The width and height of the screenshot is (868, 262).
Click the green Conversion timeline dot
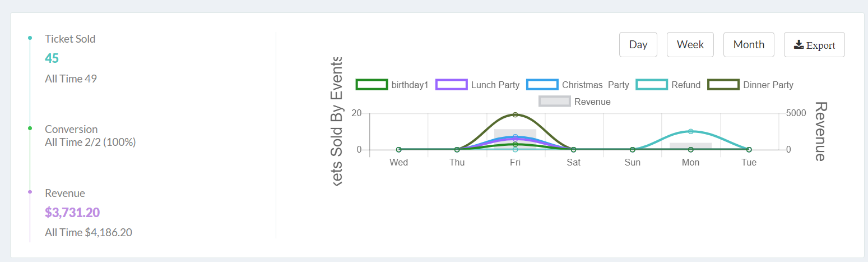[x=30, y=128]
